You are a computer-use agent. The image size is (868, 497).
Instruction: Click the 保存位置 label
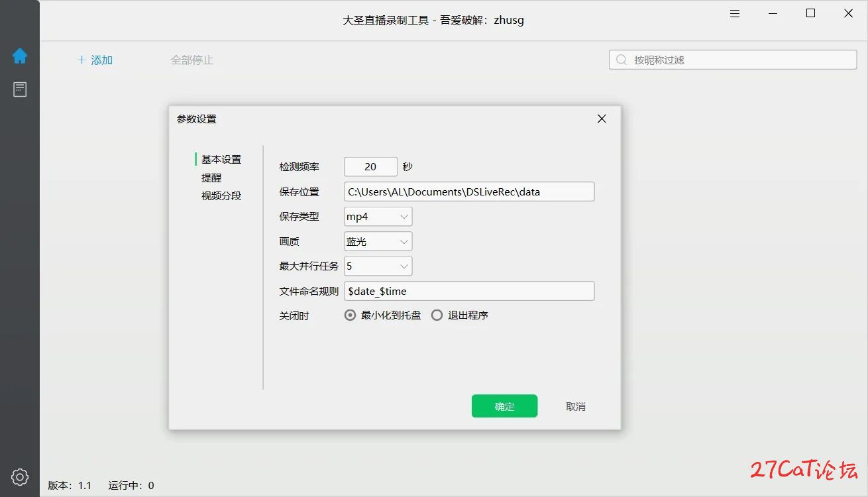click(x=299, y=192)
